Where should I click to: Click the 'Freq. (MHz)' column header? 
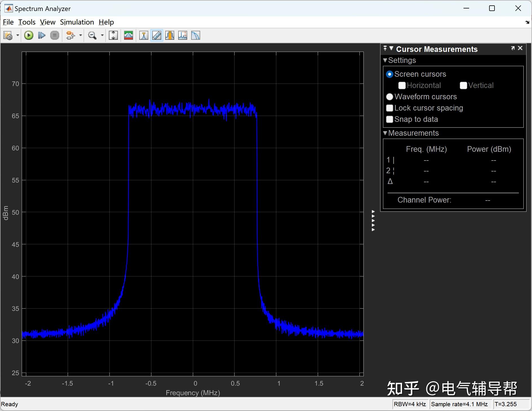click(426, 149)
